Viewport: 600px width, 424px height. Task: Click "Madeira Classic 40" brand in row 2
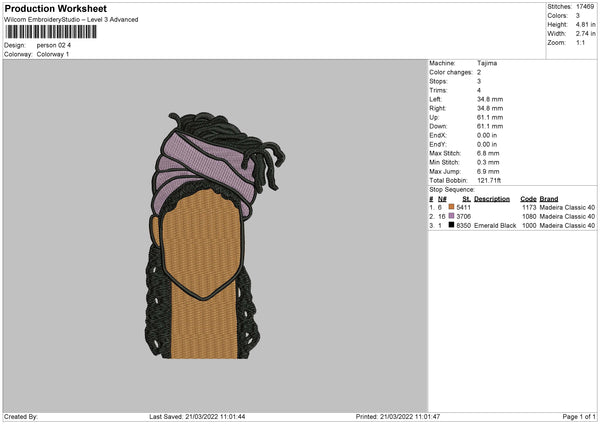(567, 217)
